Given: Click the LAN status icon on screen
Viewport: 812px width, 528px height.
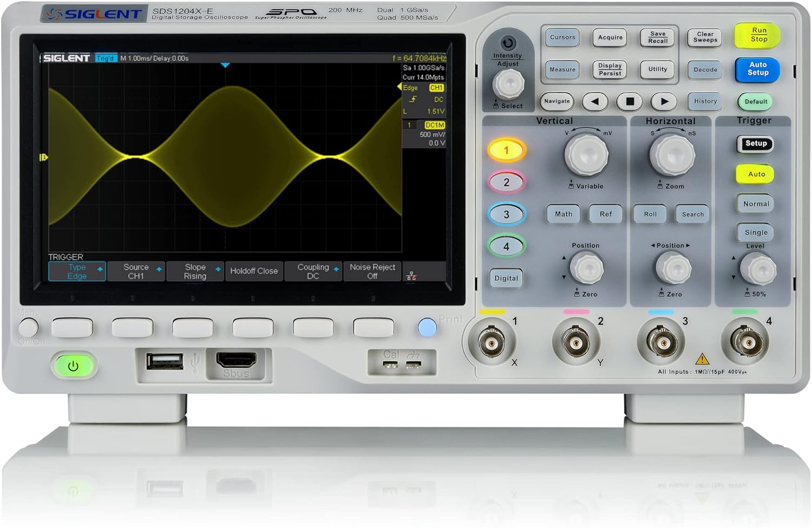Looking at the screenshot, I should (x=410, y=274).
